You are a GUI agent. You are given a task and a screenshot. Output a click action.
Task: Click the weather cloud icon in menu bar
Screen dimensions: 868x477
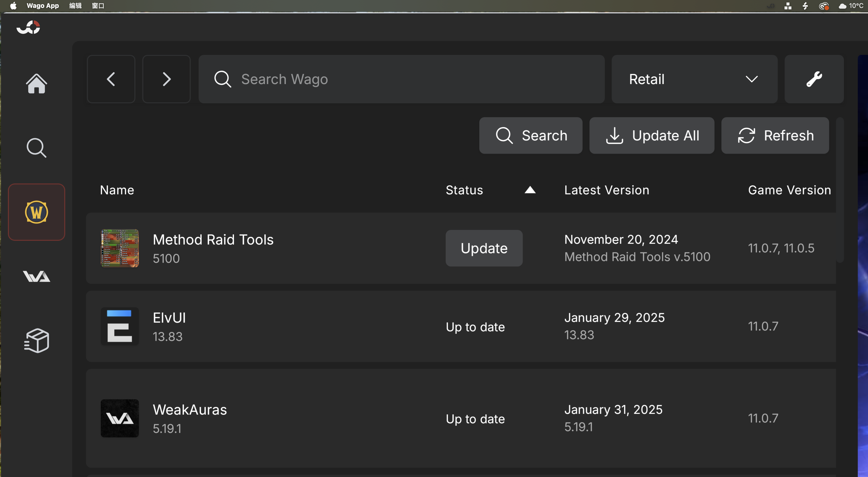(842, 6)
